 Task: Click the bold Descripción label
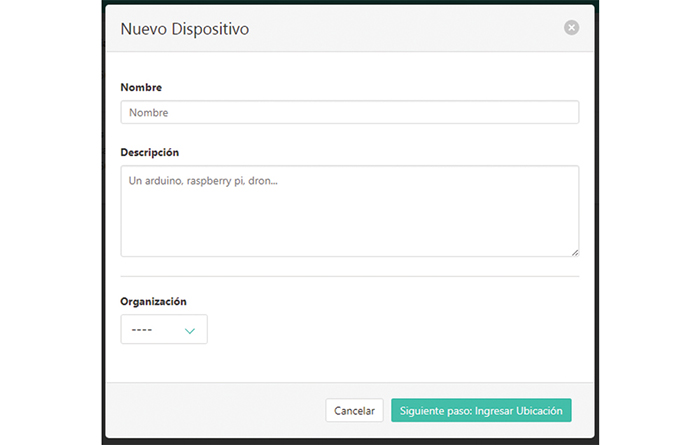(x=149, y=153)
